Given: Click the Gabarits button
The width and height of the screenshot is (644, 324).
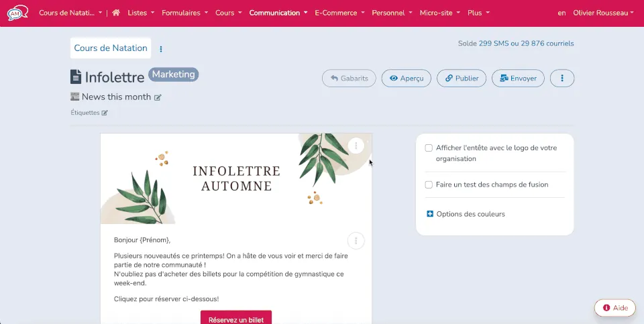Looking at the screenshot, I should click(x=349, y=78).
